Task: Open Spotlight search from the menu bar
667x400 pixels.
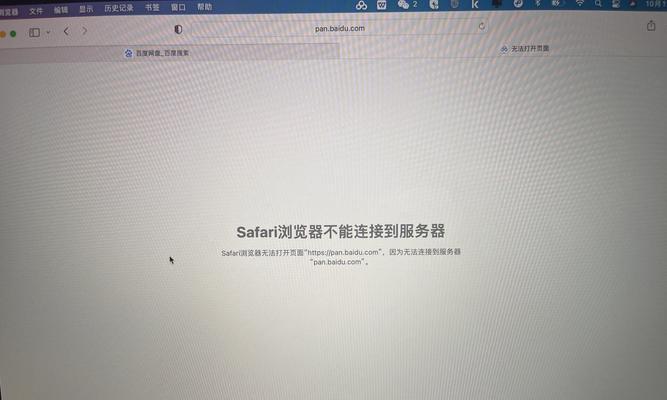Action: pyautogui.click(x=598, y=3)
